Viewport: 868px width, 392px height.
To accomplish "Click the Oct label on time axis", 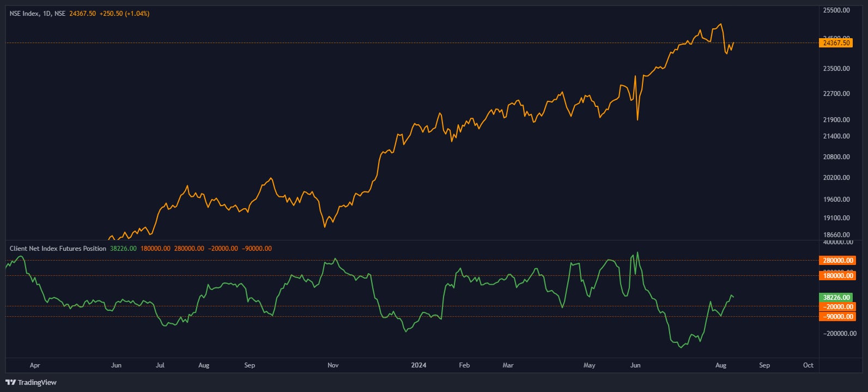I will 808,365.
